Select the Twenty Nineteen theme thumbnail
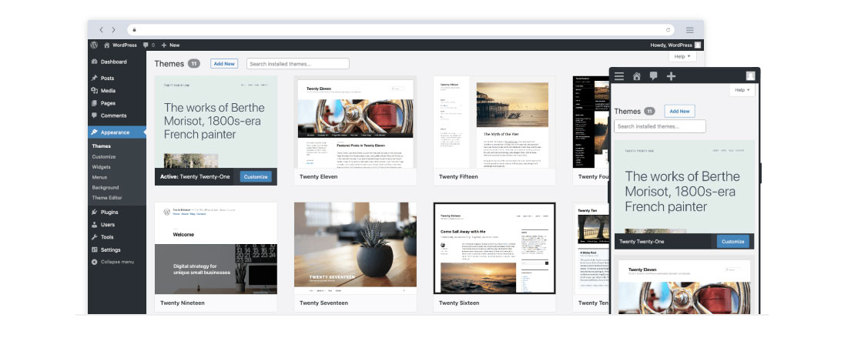 tap(216, 248)
